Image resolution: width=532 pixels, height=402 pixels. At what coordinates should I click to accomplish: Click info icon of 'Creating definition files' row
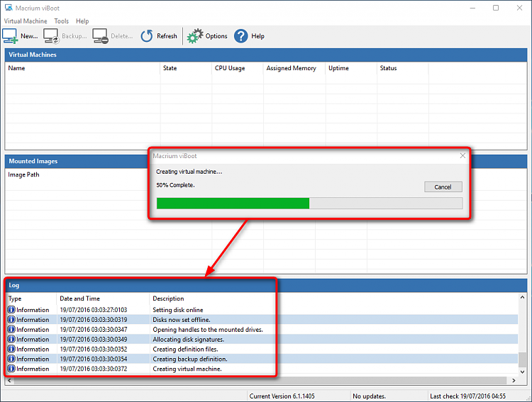[x=11, y=349]
